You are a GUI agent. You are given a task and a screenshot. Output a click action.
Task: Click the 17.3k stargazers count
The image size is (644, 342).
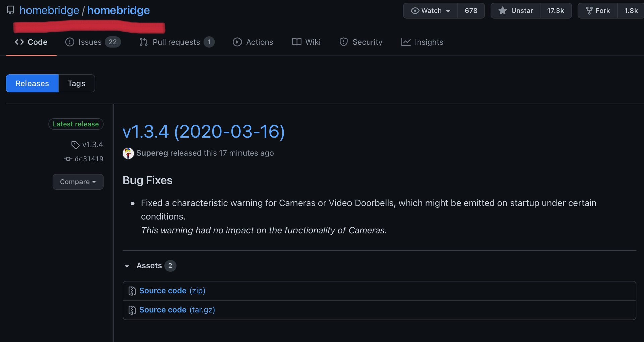point(555,11)
